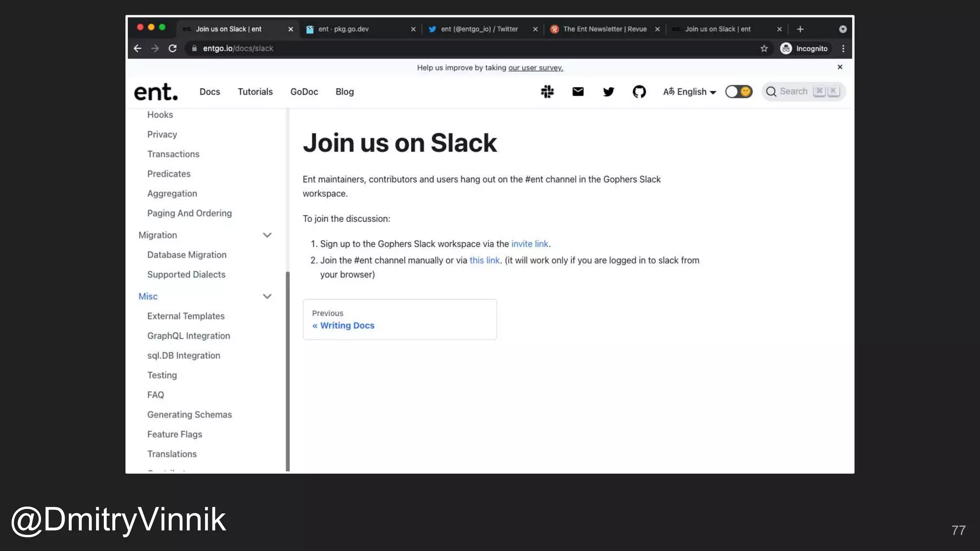Click the sidebar scrollbar thumb
The image size is (980, 551).
pos(288,371)
